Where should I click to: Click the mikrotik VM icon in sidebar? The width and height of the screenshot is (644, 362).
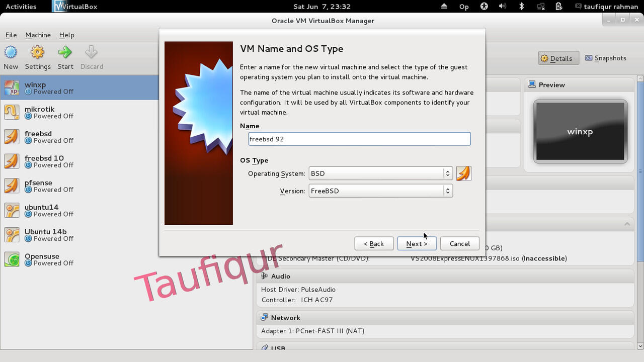point(11,112)
